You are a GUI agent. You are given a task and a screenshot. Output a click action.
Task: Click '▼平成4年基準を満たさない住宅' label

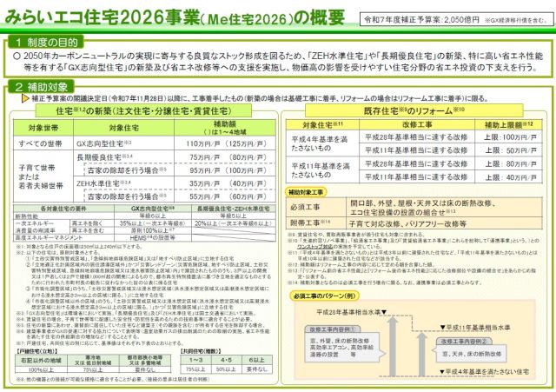click(485, 371)
